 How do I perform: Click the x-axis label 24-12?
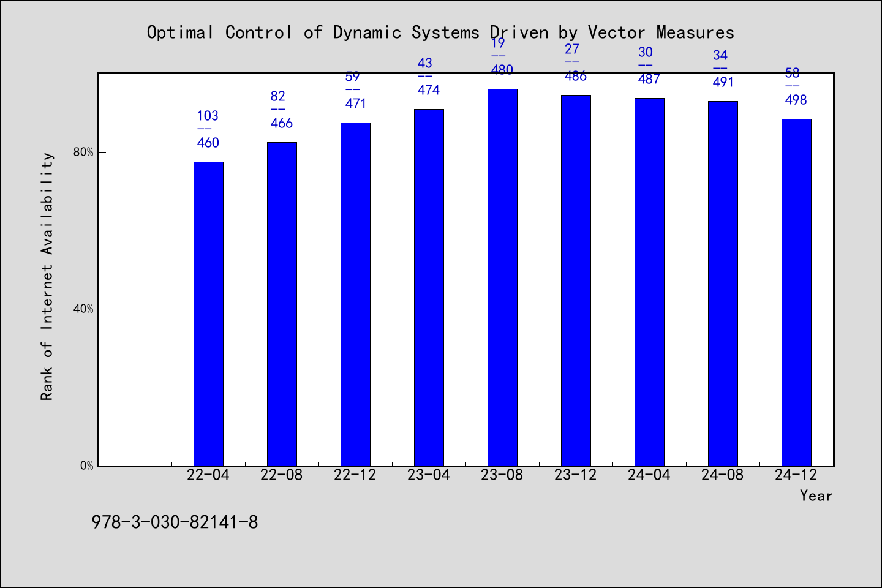tap(796, 475)
